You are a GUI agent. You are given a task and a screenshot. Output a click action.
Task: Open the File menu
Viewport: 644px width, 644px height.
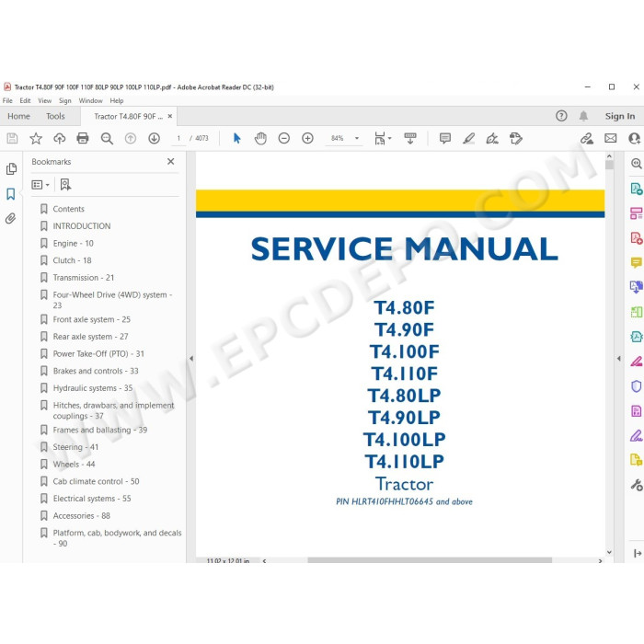7,100
